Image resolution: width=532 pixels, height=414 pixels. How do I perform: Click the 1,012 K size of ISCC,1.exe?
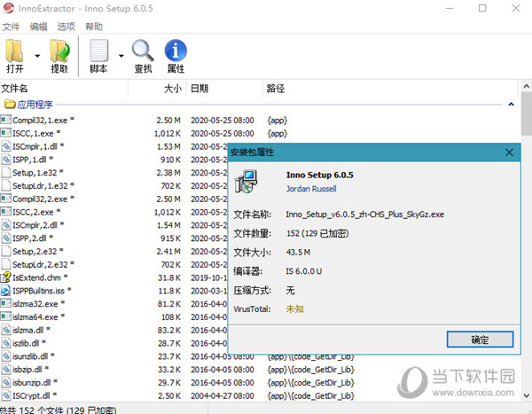[168, 133]
